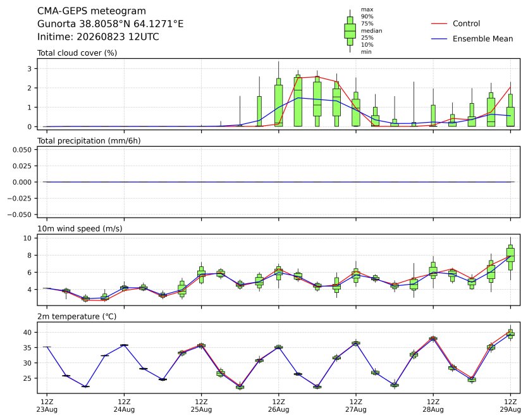The height and width of the screenshot is (420, 528).
Task: Click the 'CMA-GEPS meteogram' title text
Action: click(x=91, y=11)
